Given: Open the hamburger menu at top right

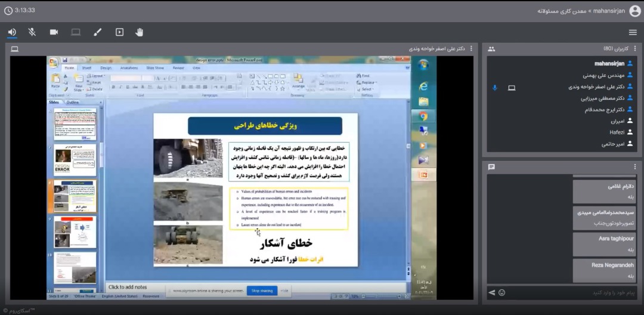Looking at the screenshot, I should (633, 32).
